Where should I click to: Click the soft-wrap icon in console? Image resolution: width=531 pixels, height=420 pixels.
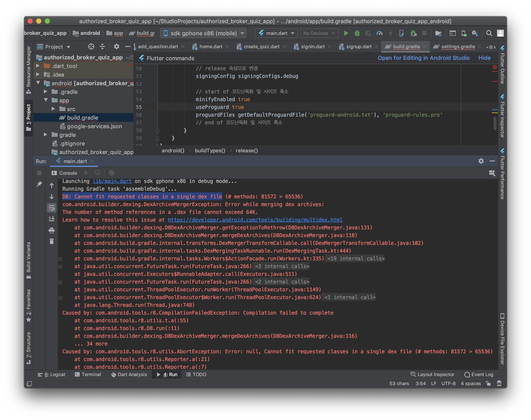[52, 208]
